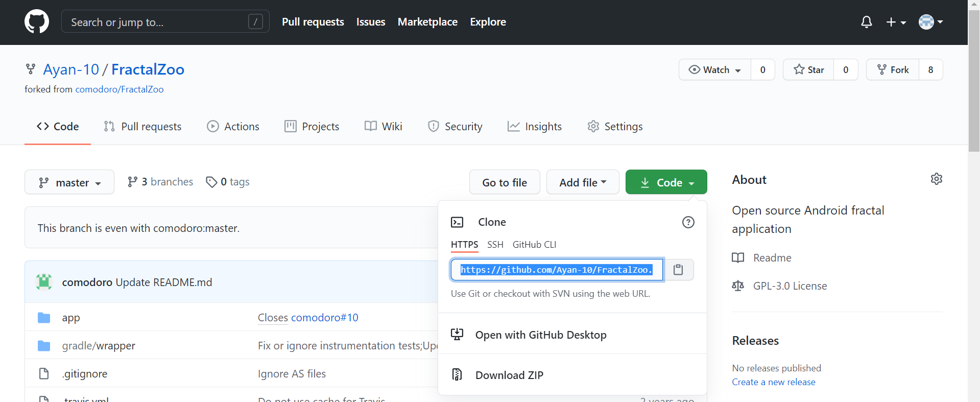
Task: Click the search or jump to field
Action: 165,22
